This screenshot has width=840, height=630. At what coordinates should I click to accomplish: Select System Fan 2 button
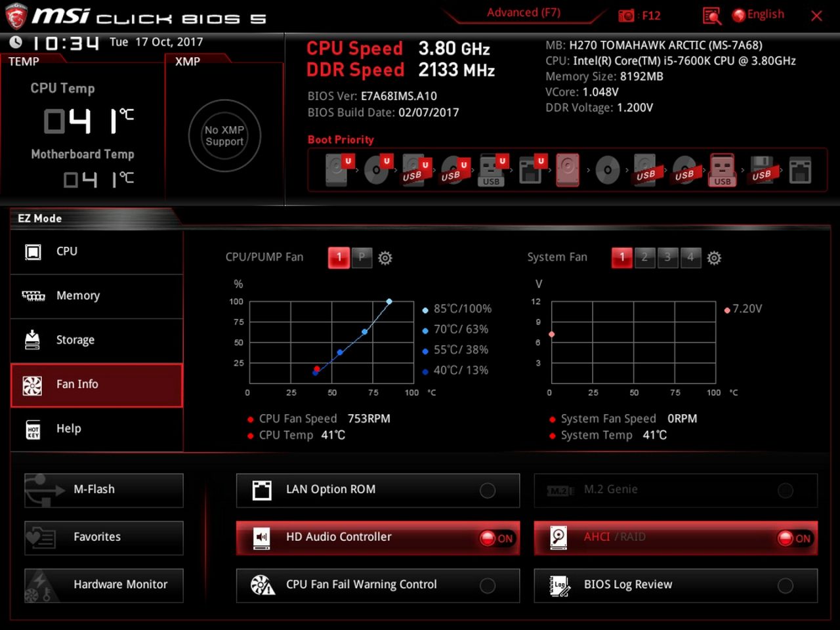[x=645, y=258]
